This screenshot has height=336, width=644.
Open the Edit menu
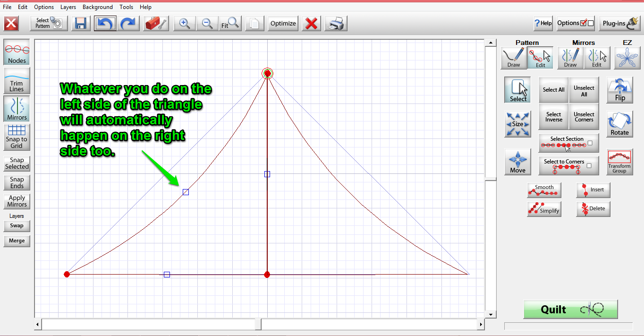pos(23,7)
